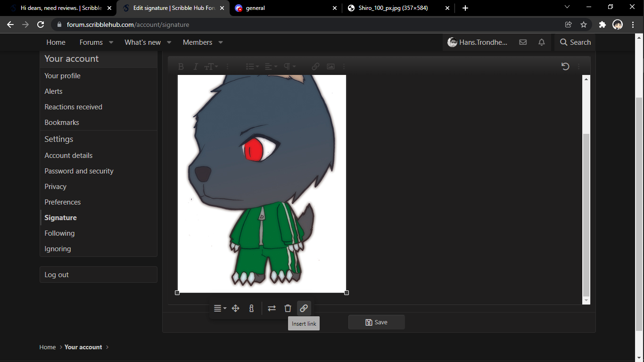Viewport: 644px width, 362px height.
Task: Open the alerts bell icon
Action: (x=542, y=42)
